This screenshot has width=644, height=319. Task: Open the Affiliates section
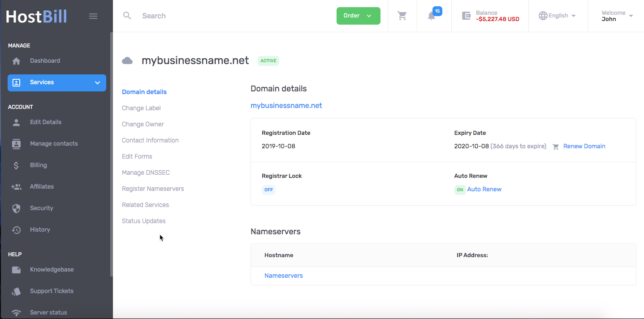click(42, 186)
